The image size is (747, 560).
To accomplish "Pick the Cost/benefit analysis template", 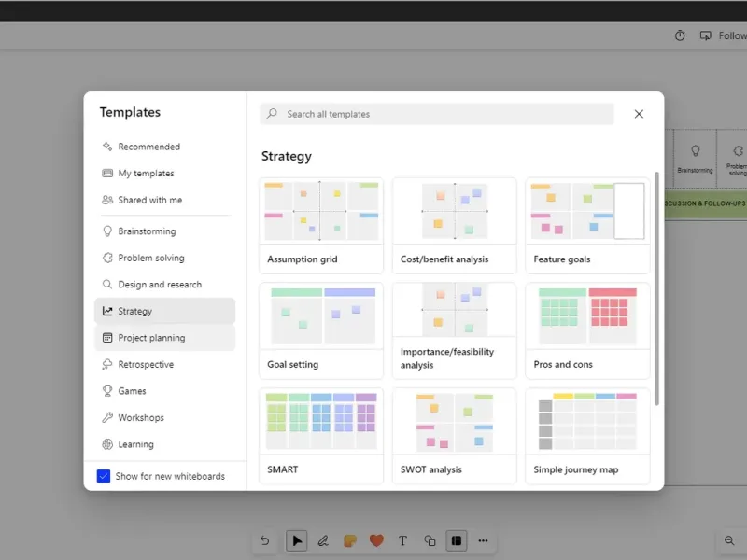I will pyautogui.click(x=455, y=226).
